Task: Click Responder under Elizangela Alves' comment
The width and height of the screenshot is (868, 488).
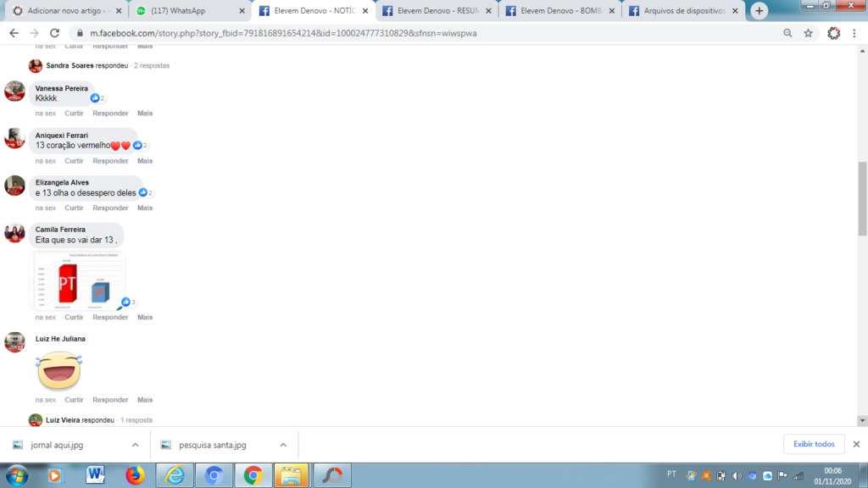Action: [110, 208]
